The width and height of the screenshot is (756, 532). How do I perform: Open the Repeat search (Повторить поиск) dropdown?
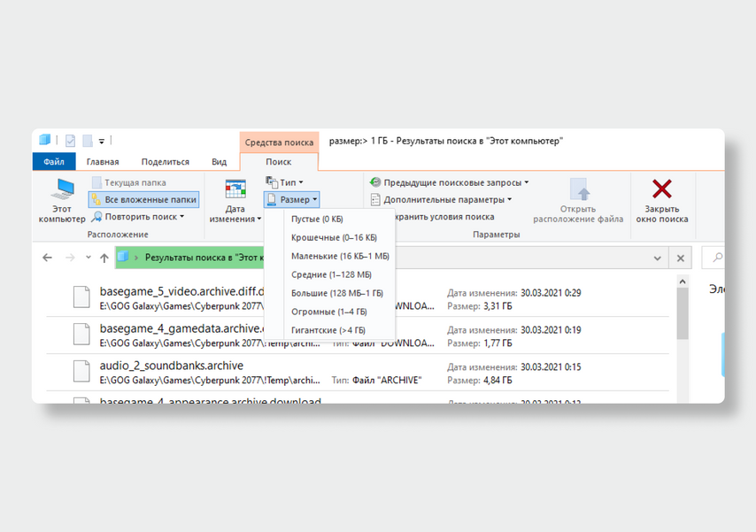click(x=138, y=217)
